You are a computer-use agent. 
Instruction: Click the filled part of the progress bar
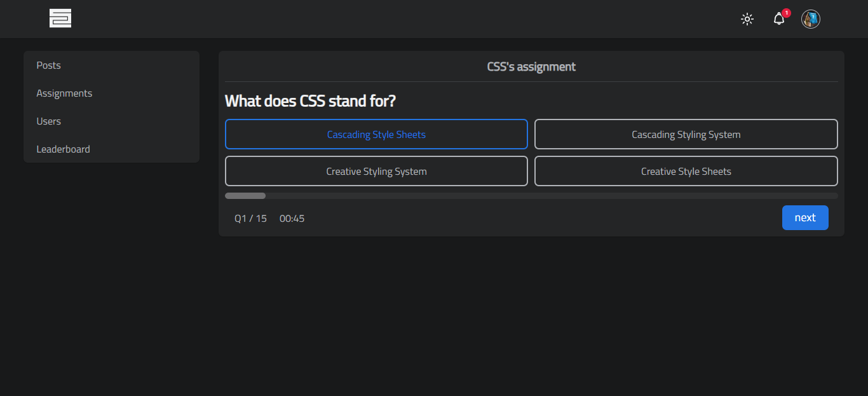pos(245,196)
